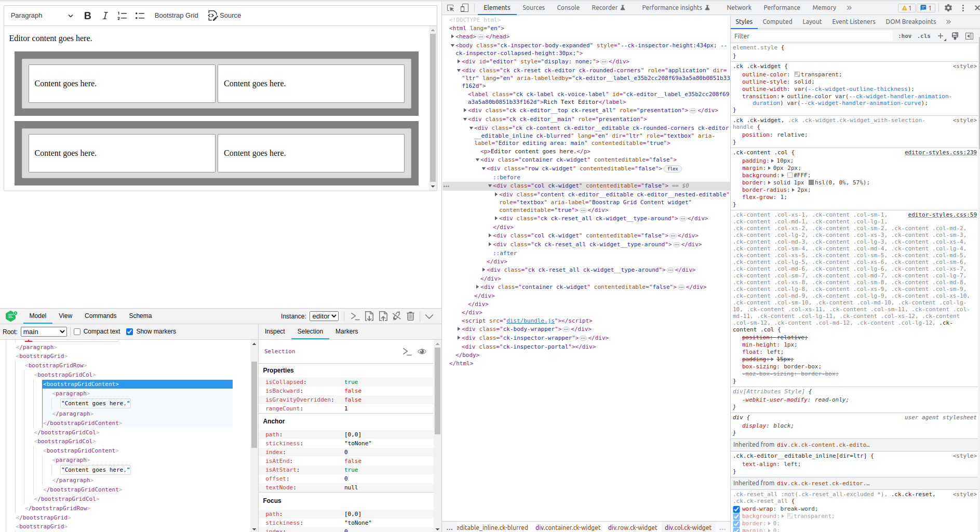Activate the inspect element picker icon
Viewport: 980px width, 532px height.
450,8
